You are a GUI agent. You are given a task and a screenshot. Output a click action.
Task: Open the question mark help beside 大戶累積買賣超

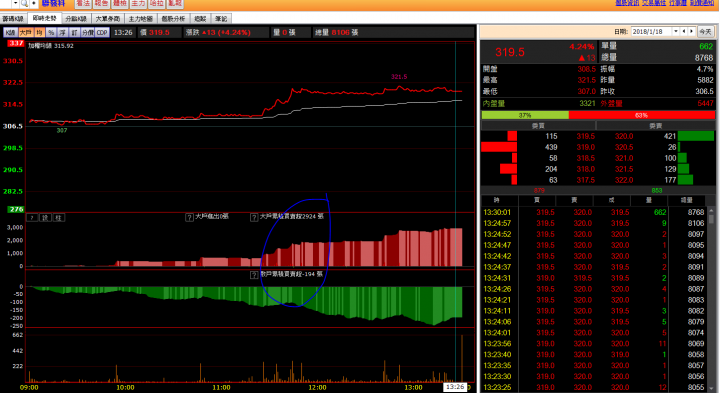pyautogui.click(x=254, y=217)
